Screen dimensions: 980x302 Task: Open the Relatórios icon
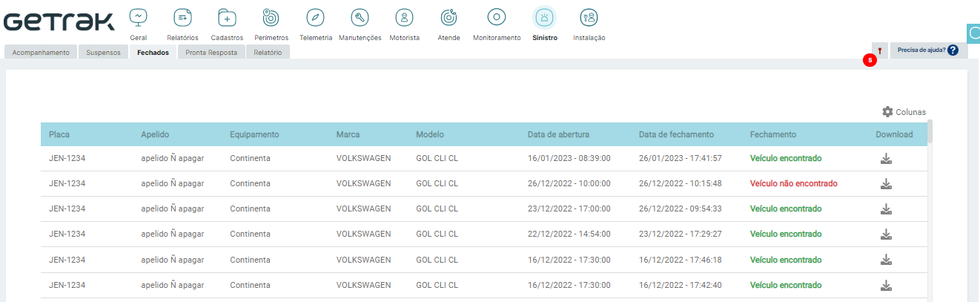pos(182,17)
